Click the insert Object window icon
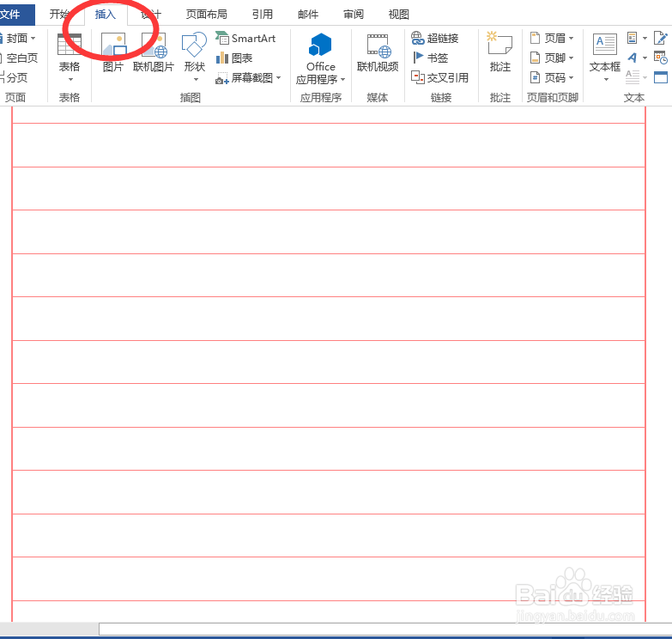The width and height of the screenshot is (672, 639). click(x=661, y=77)
